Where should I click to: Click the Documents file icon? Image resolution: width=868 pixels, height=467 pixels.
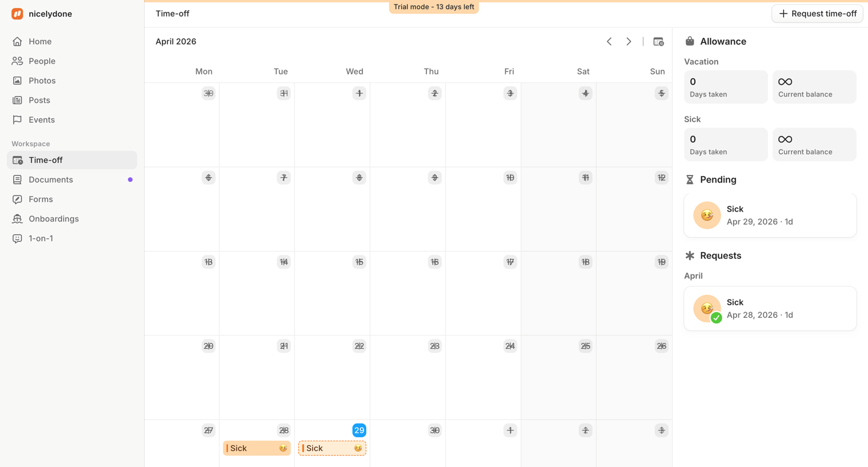coord(17,180)
